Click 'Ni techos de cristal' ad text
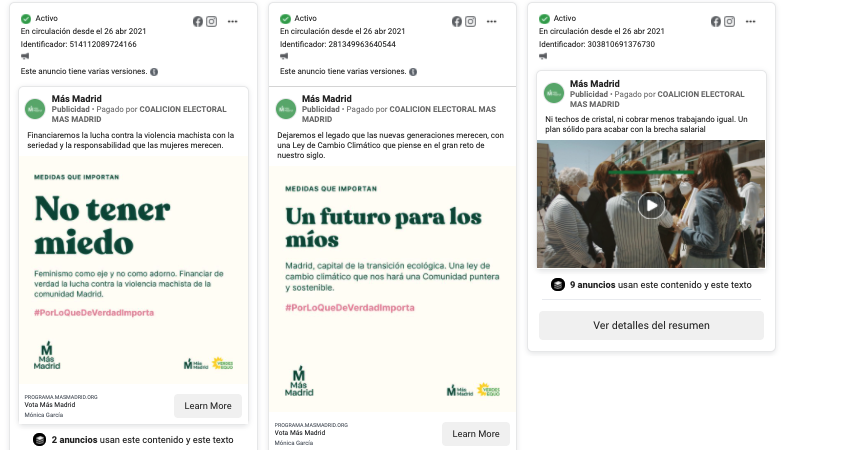 click(x=646, y=124)
